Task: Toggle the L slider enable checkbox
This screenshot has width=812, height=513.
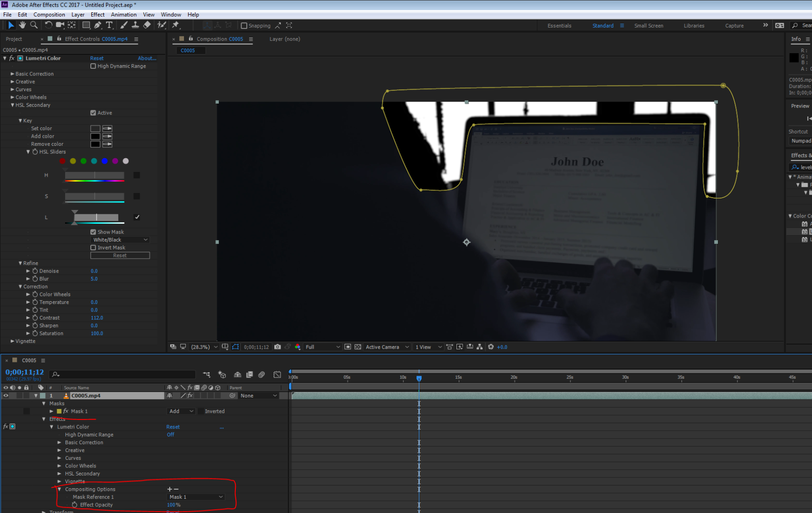Action: point(137,217)
